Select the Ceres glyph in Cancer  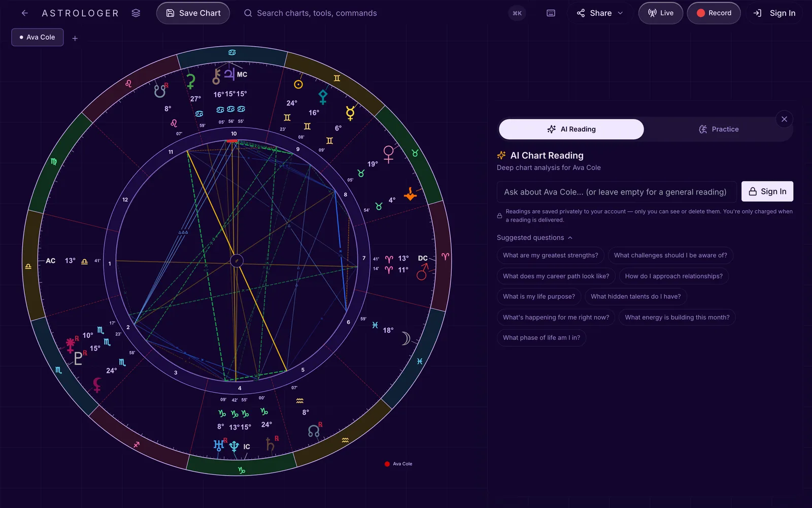pos(191,81)
